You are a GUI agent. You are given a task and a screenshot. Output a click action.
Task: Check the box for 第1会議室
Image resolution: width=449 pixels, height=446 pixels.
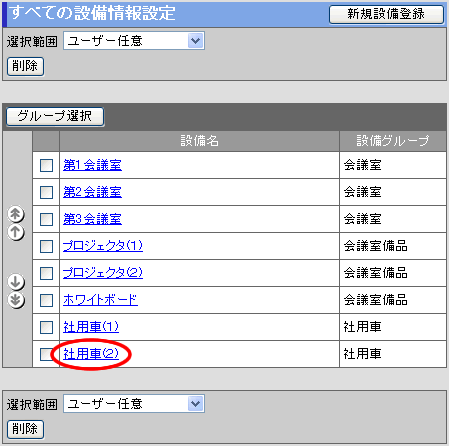click(x=46, y=165)
